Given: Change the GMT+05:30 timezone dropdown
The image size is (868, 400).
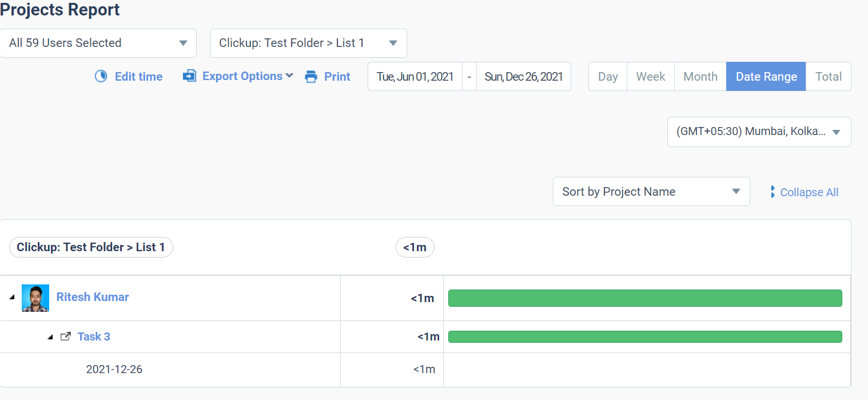Looking at the screenshot, I should (758, 132).
